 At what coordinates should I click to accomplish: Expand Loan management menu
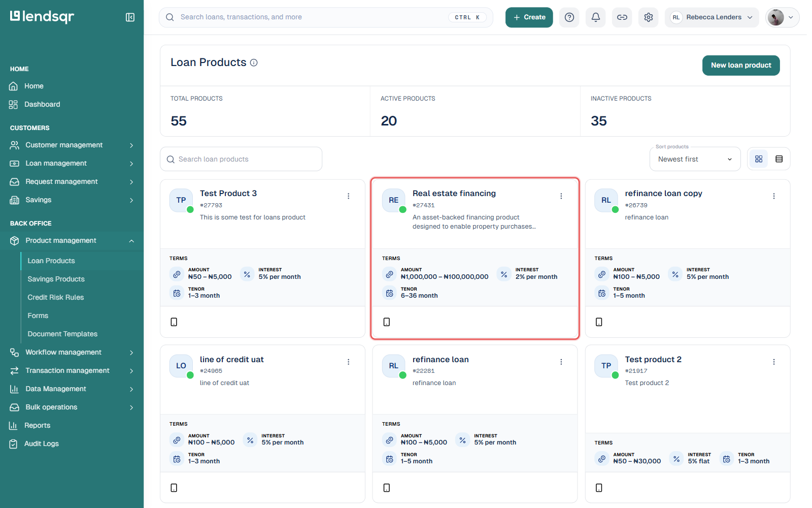pyautogui.click(x=72, y=164)
